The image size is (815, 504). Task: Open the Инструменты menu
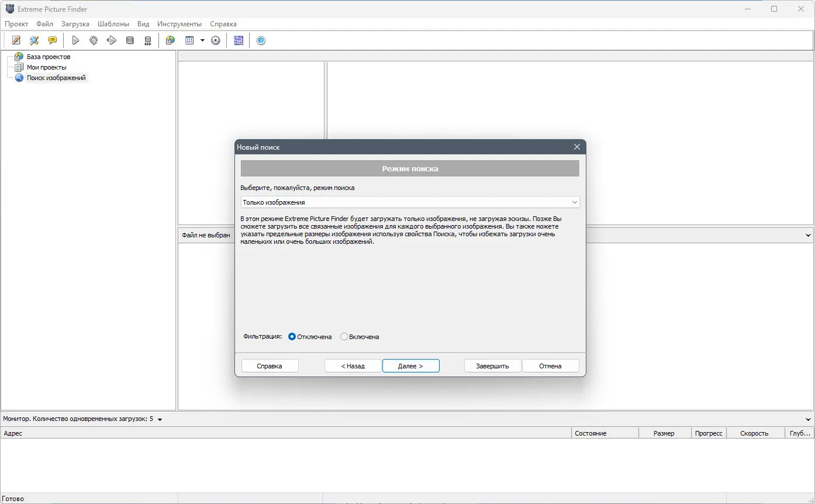[179, 24]
